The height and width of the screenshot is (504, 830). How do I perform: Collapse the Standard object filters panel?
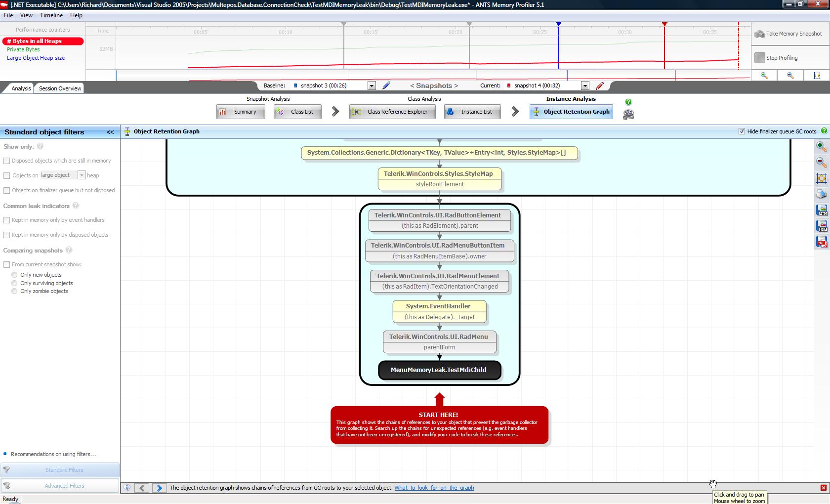point(110,132)
